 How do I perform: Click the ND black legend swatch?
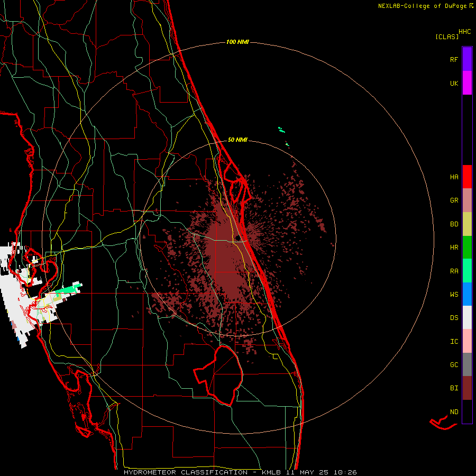pos(467,411)
